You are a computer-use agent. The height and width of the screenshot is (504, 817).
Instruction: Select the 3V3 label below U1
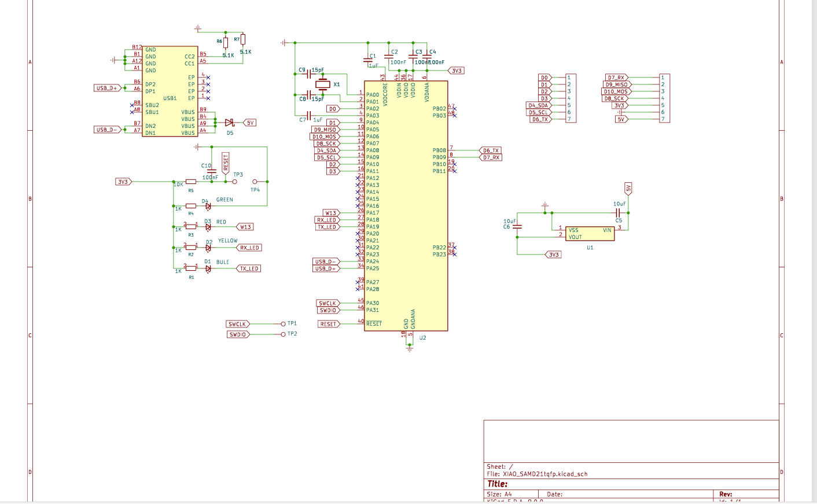(x=553, y=255)
